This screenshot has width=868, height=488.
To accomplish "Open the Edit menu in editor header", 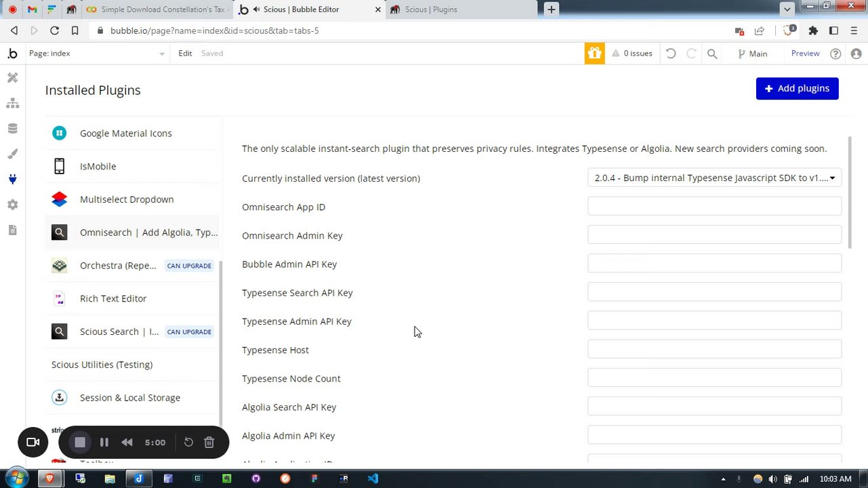I will pyautogui.click(x=185, y=54).
